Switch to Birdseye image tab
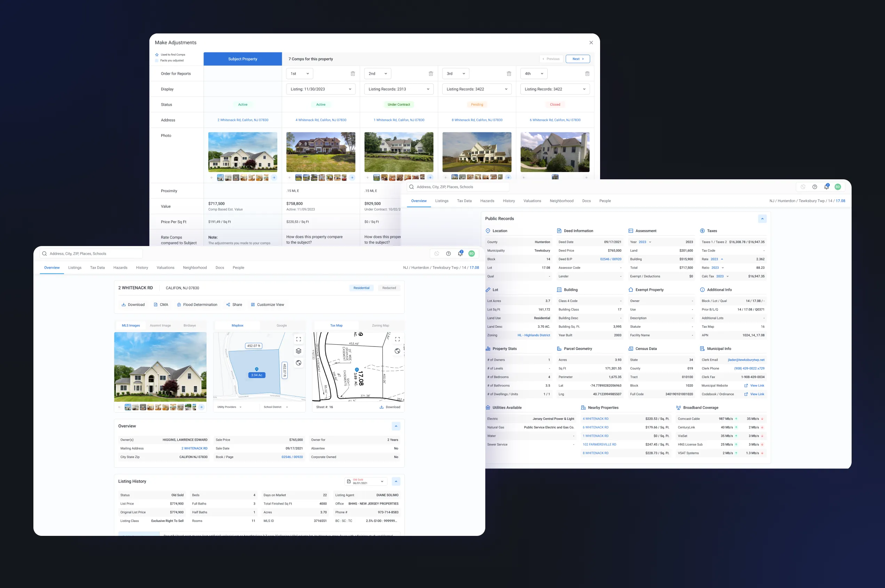This screenshot has height=588, width=885. pyautogui.click(x=190, y=326)
